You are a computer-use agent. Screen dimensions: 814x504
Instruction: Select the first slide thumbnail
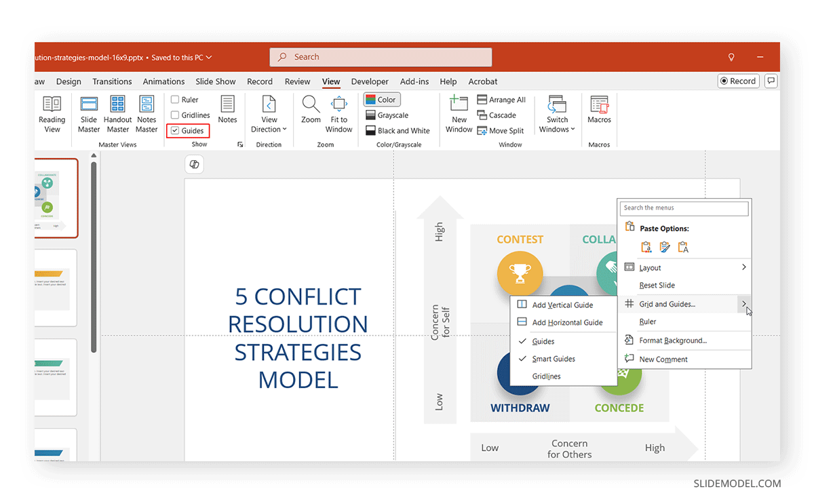point(56,198)
